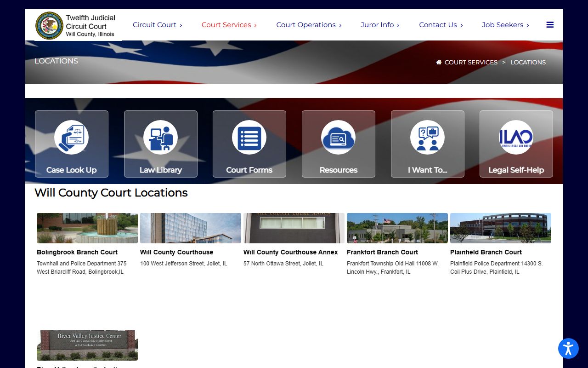The height and width of the screenshot is (368, 588).
Task: Open Will County Courthouse Annex link
Action: [291, 252]
